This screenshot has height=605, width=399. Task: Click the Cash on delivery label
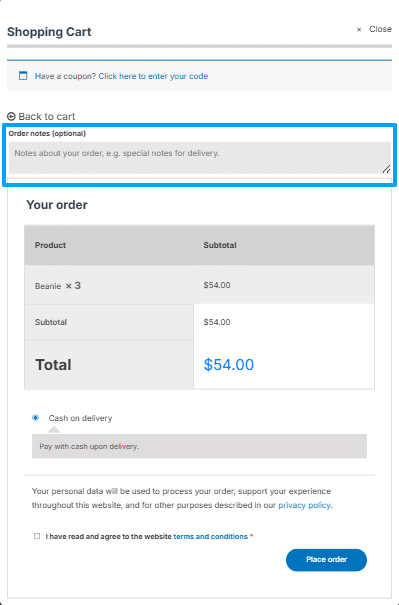point(80,418)
